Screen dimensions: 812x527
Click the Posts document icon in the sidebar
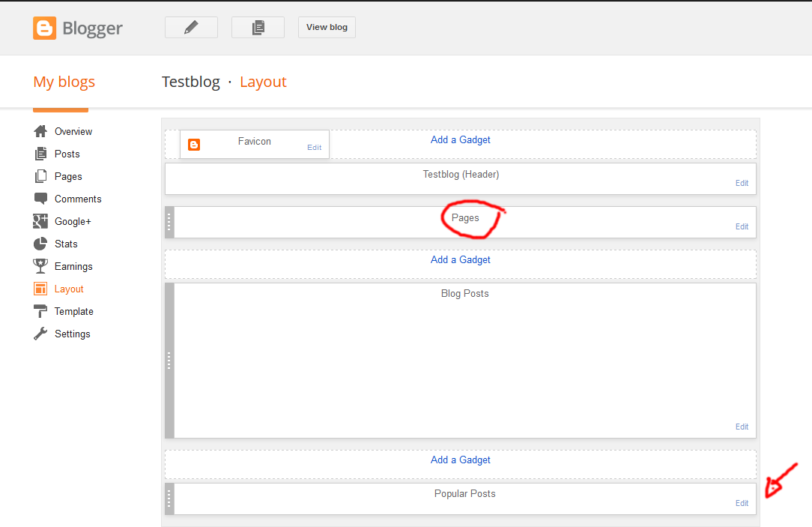tap(40, 154)
